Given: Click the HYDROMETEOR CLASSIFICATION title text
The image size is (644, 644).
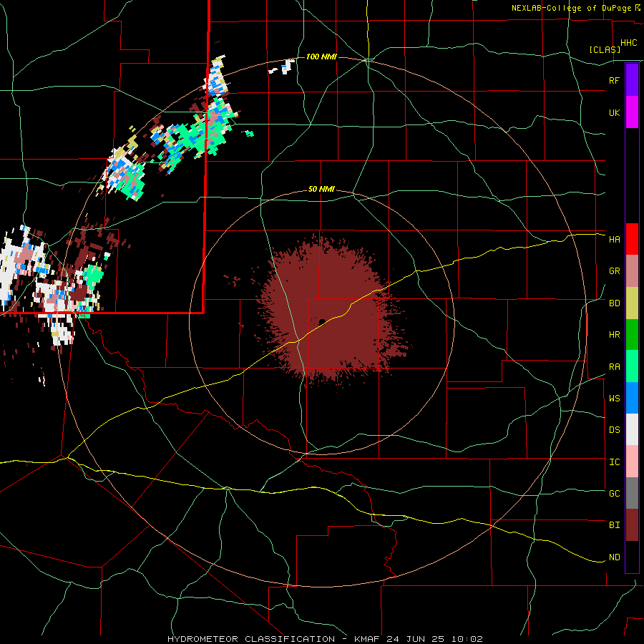Looking at the screenshot, I should 251,639.
